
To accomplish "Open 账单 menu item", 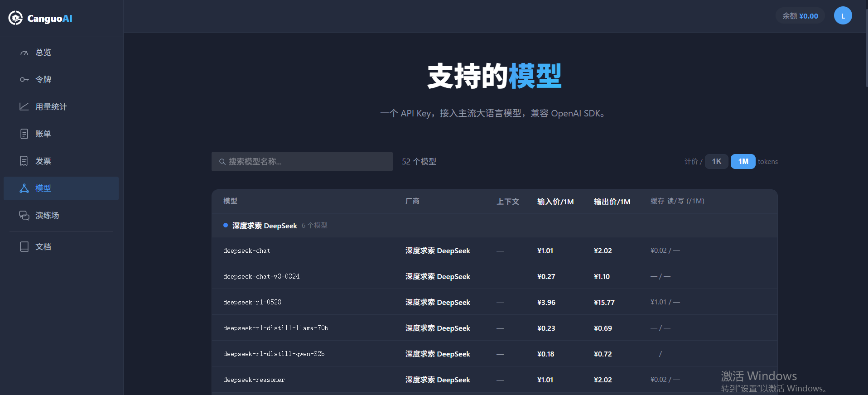I will click(x=61, y=134).
